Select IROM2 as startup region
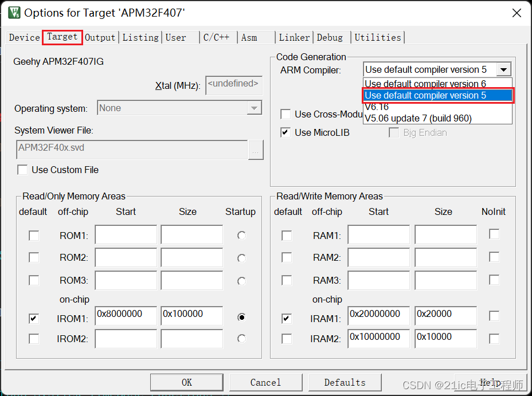The image size is (532, 396). [241, 339]
